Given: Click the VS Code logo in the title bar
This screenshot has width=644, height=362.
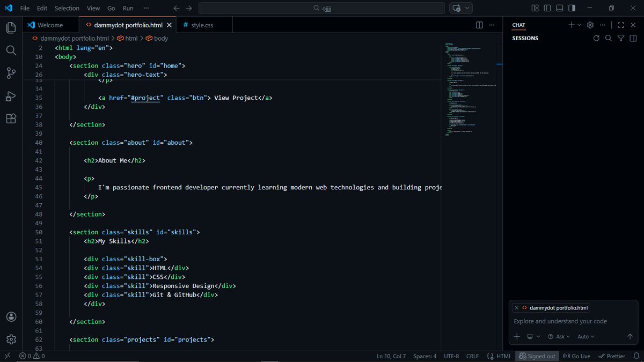Looking at the screenshot, I should point(9,8).
